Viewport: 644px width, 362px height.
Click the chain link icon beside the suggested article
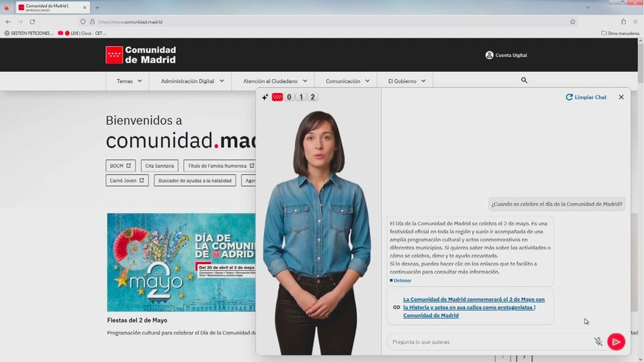point(396,307)
